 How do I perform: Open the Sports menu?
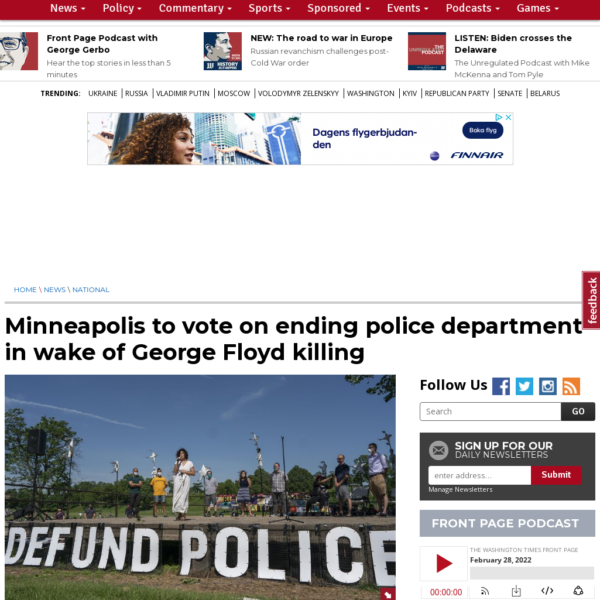tap(269, 8)
